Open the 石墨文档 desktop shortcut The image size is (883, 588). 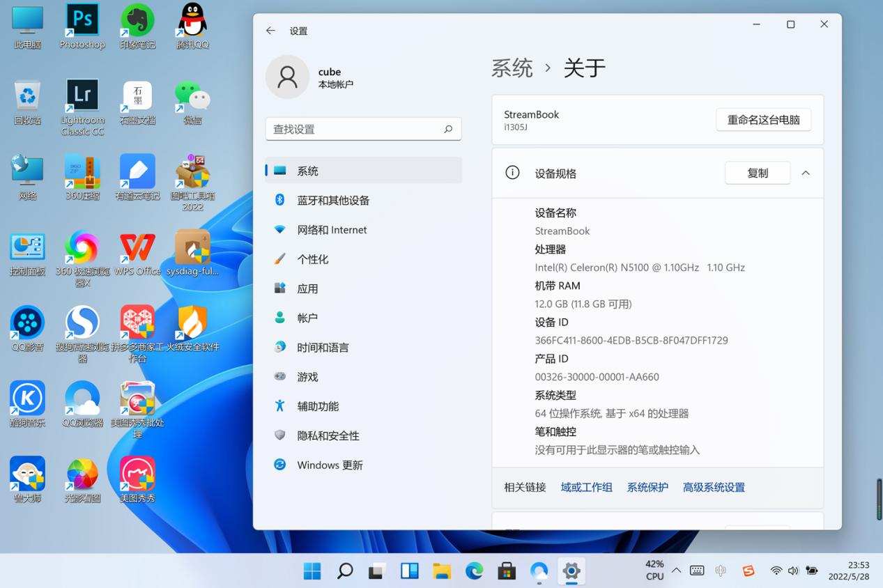point(137,102)
